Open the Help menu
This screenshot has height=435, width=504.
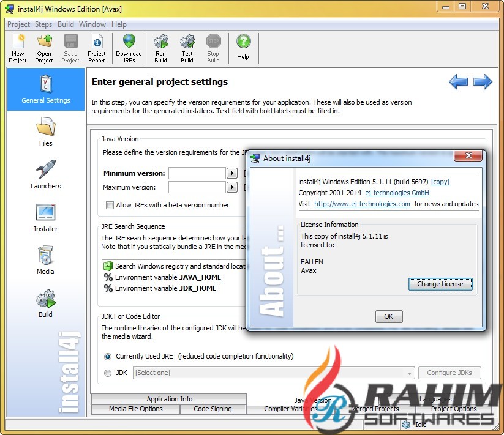tap(119, 24)
